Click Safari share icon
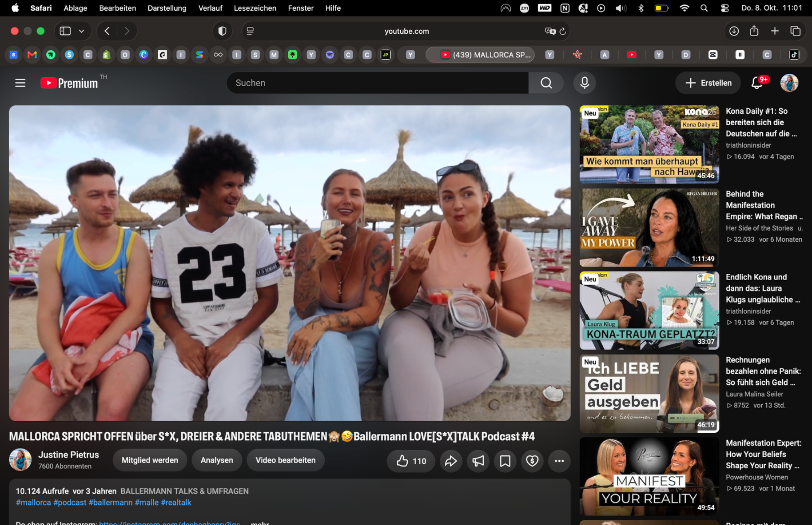The height and width of the screenshot is (525, 812). (754, 31)
